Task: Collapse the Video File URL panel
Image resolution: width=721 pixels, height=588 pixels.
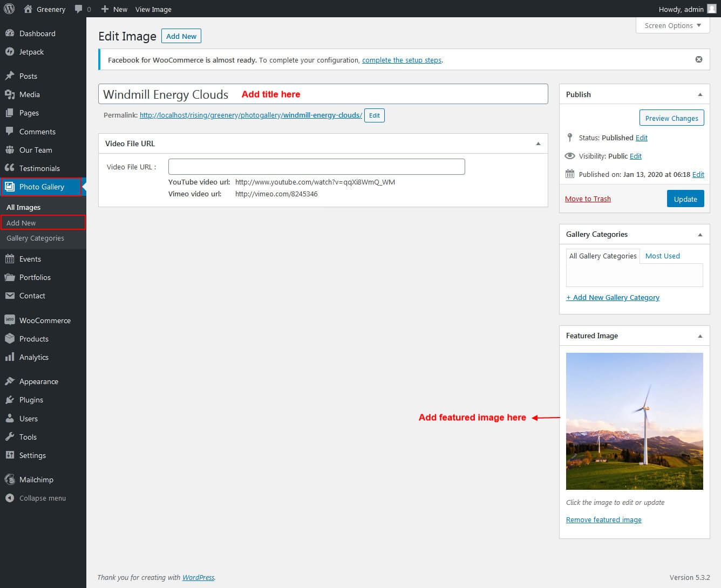Action: [x=538, y=143]
